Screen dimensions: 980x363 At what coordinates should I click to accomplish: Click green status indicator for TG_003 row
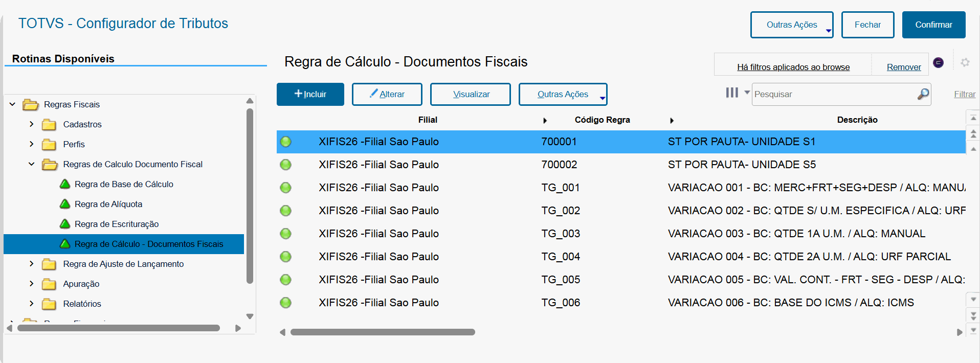286,234
